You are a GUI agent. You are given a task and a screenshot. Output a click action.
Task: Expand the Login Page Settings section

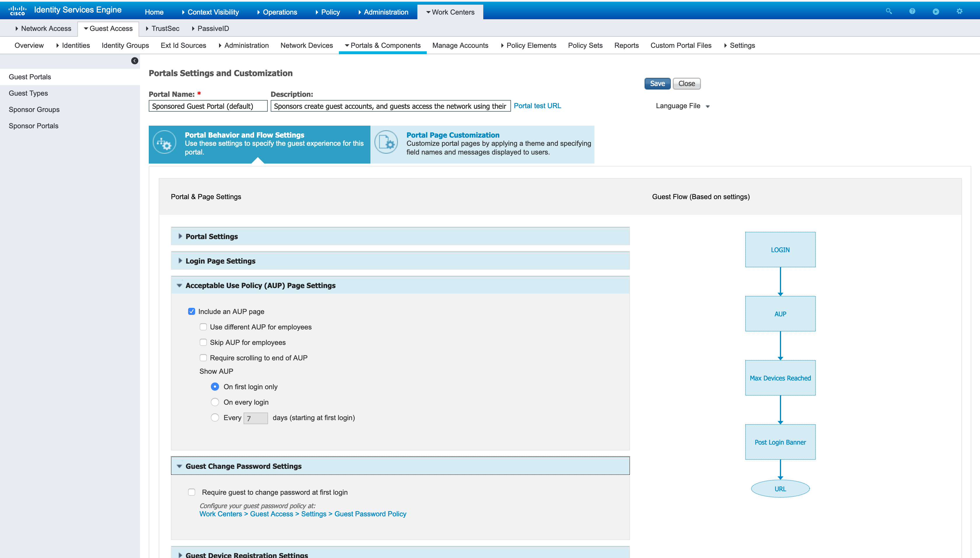tap(400, 261)
